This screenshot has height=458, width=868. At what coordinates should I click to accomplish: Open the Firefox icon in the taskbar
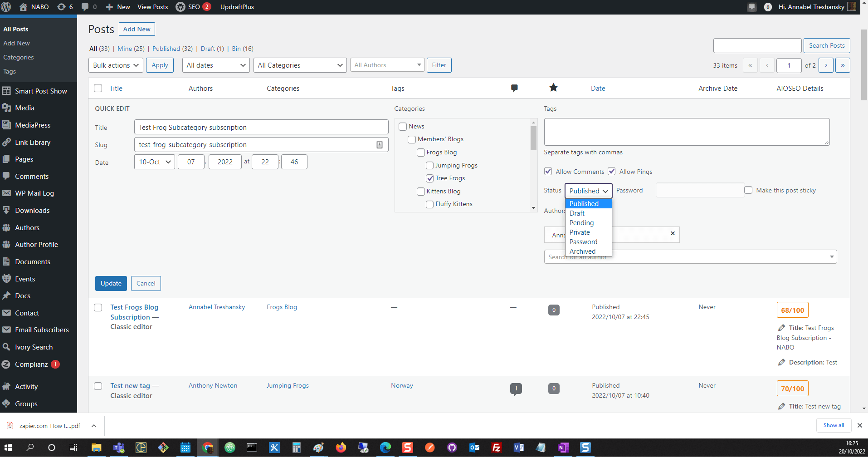tap(341, 448)
